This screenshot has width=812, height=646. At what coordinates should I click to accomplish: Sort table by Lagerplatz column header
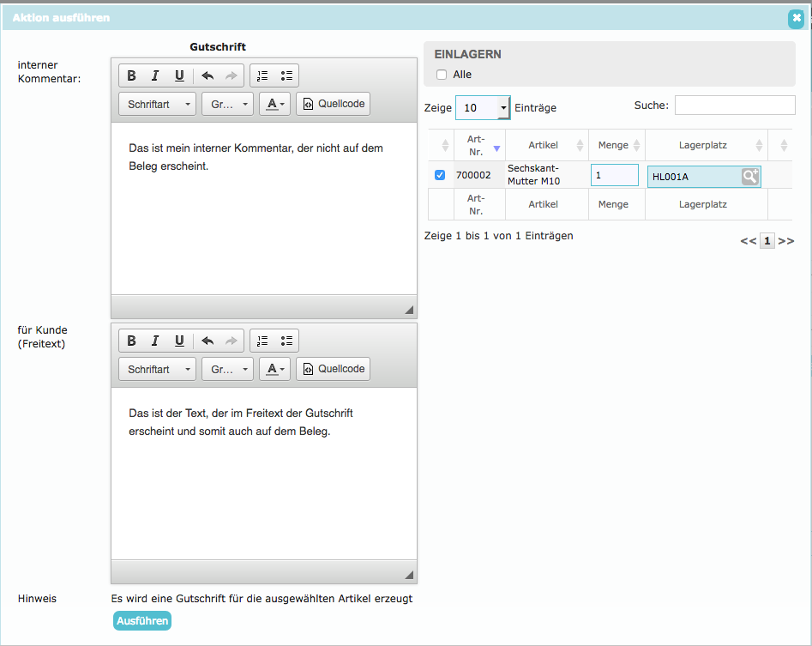[x=703, y=145]
